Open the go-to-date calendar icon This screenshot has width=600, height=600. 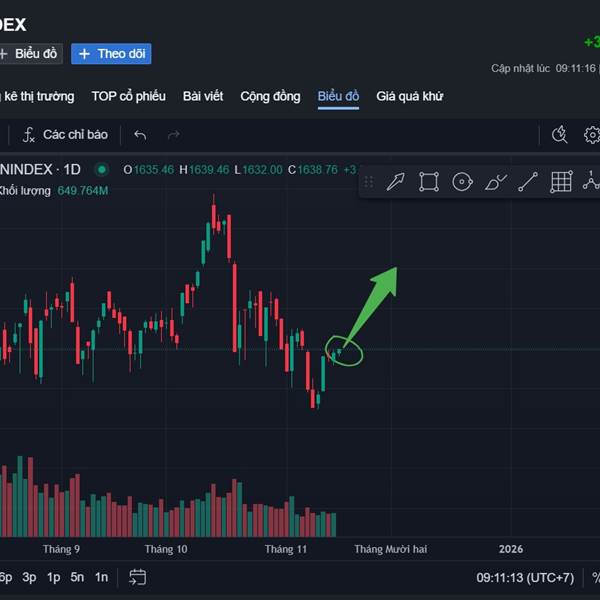(x=138, y=577)
